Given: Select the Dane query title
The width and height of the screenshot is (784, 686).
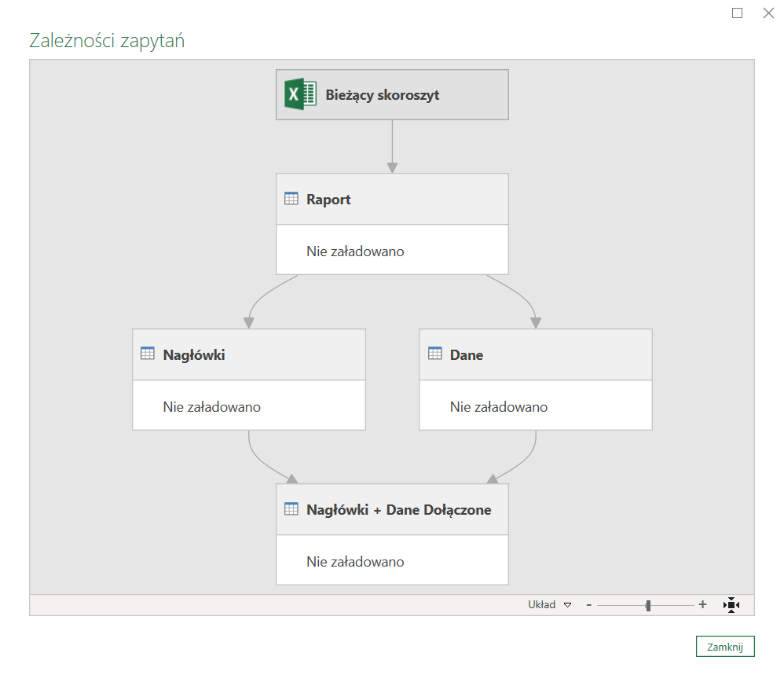Looking at the screenshot, I should [467, 355].
